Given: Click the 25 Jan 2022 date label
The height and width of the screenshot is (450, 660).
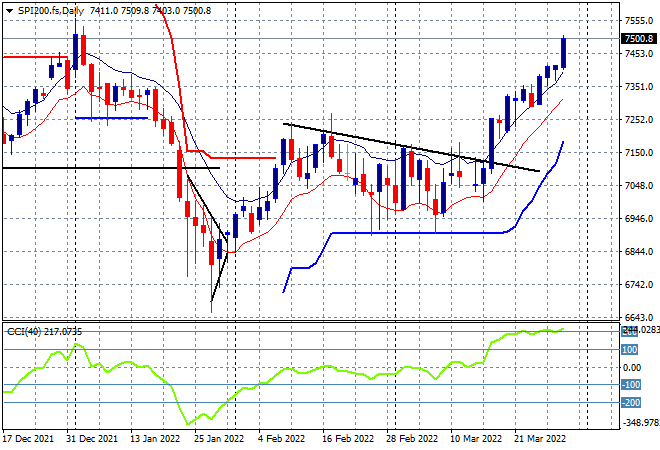Looking at the screenshot, I should pyautogui.click(x=219, y=439).
